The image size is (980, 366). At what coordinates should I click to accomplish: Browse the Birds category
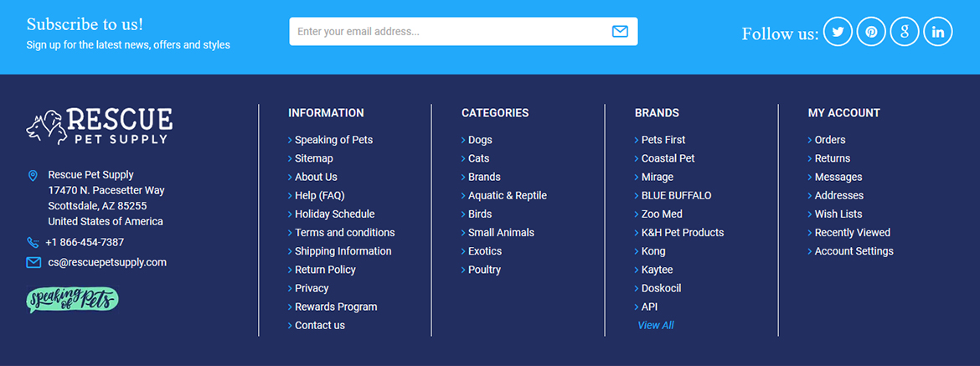pyautogui.click(x=481, y=214)
